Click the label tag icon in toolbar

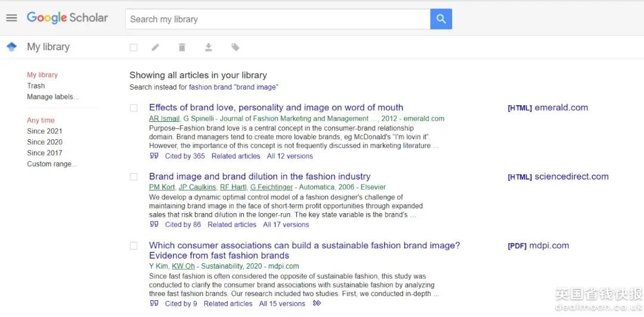(x=236, y=47)
